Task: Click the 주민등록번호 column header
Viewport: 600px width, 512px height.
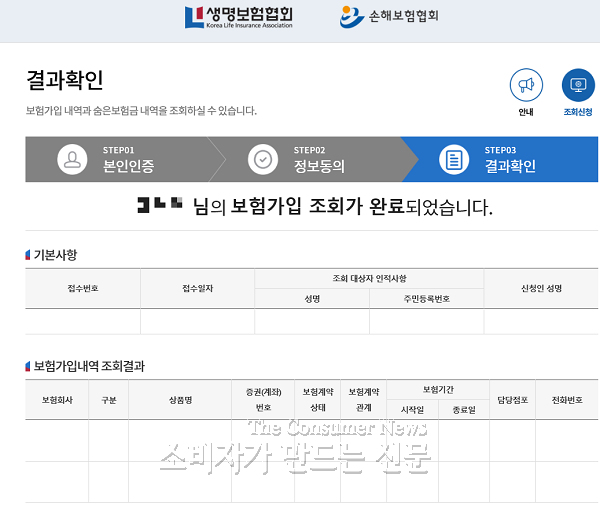Action: [427, 298]
